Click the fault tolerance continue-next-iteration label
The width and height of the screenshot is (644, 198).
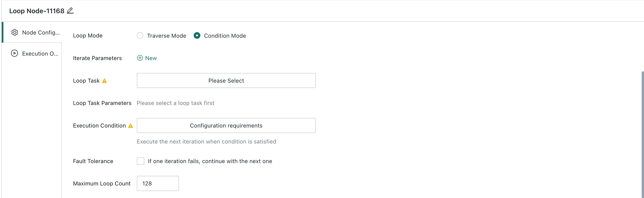210,161
